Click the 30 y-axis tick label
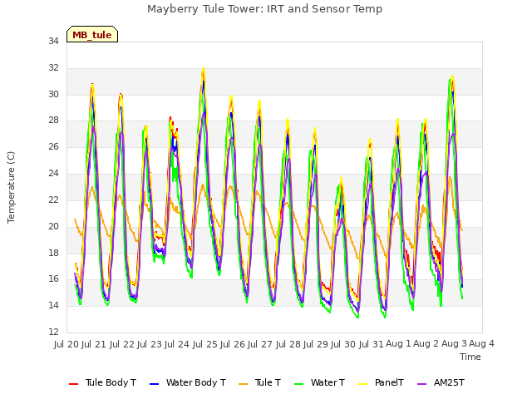532x399 pixels. click(x=53, y=94)
